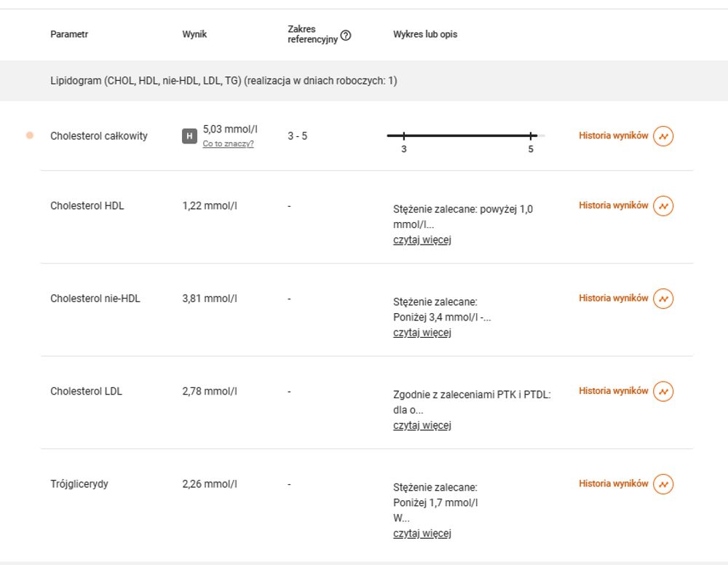
Task: Expand 'czytaj więcej' under Cholesterol LDL description
Action: point(422,425)
